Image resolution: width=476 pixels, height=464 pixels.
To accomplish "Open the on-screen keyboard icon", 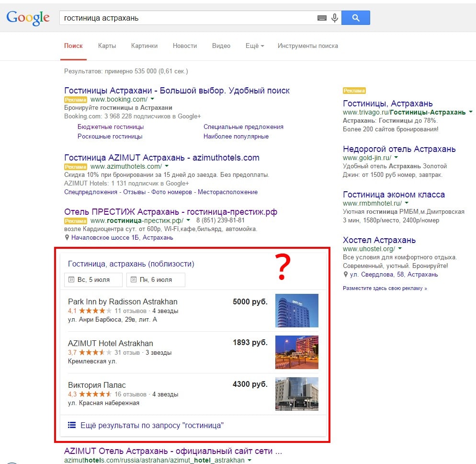I will click(x=322, y=18).
